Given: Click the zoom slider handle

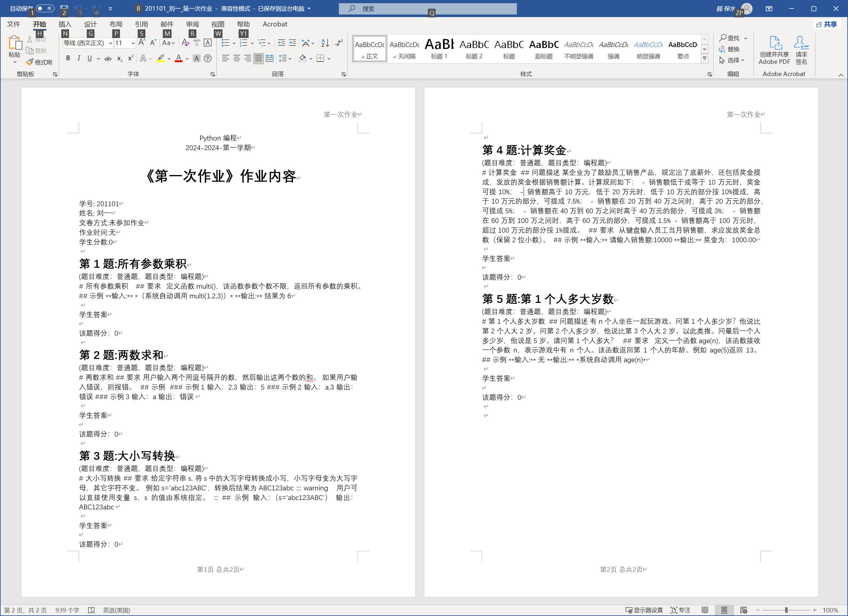Looking at the screenshot, I should point(786,610).
